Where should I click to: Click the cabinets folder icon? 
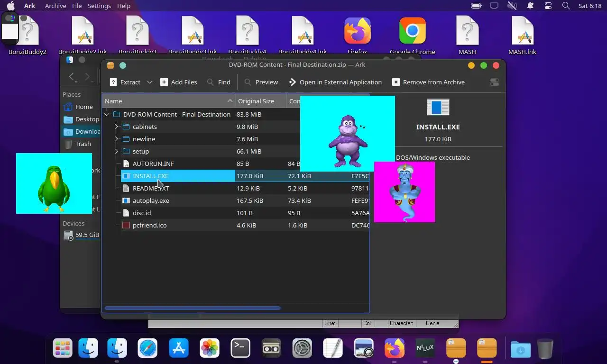tap(126, 127)
